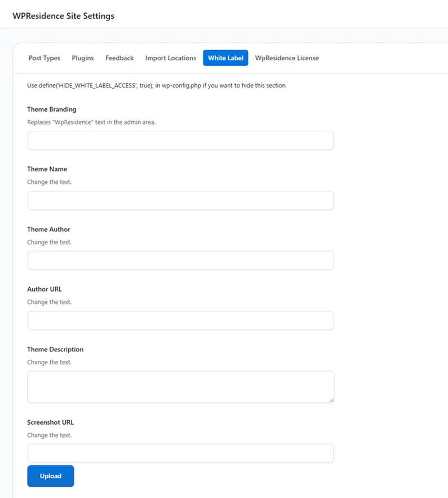Click the HIDE_WHITE_LABEL_ACCESS instruction text
This screenshot has height=498, width=448.
(157, 85)
